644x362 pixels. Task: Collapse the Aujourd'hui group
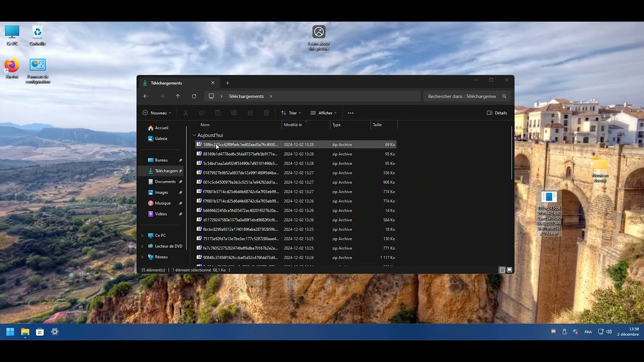click(x=194, y=135)
